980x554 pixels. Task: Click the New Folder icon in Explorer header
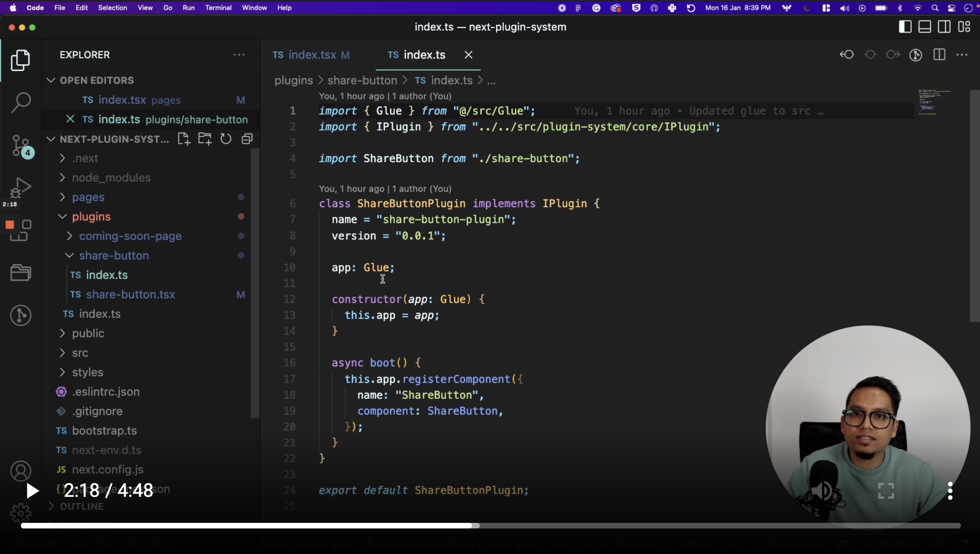(205, 139)
